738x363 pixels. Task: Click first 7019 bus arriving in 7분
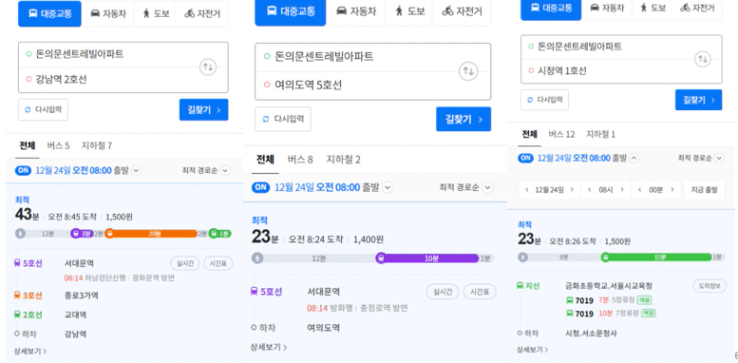(x=609, y=300)
